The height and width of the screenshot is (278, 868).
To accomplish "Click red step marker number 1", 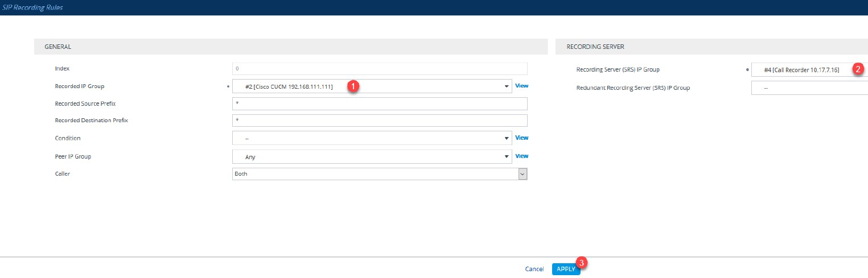I will point(353,86).
